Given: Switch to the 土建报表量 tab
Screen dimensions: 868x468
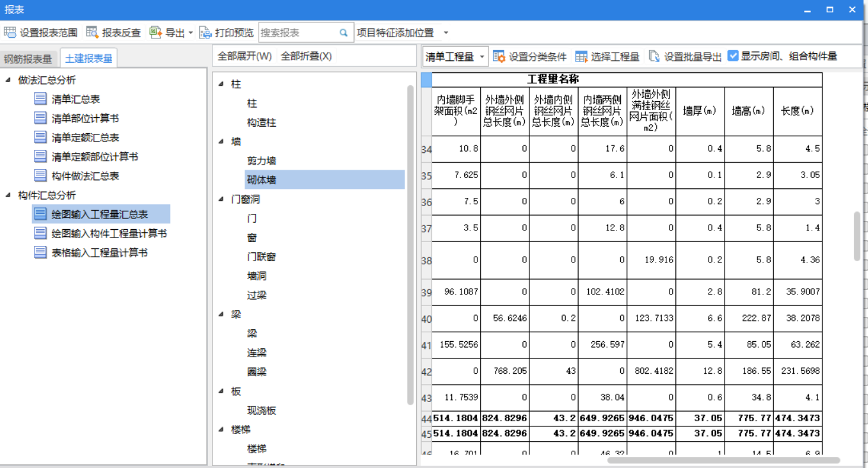Looking at the screenshot, I should click(89, 58).
